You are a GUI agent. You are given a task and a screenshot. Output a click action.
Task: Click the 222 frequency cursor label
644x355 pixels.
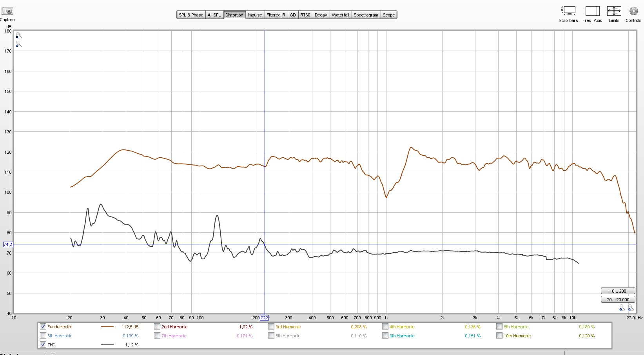pos(265,318)
